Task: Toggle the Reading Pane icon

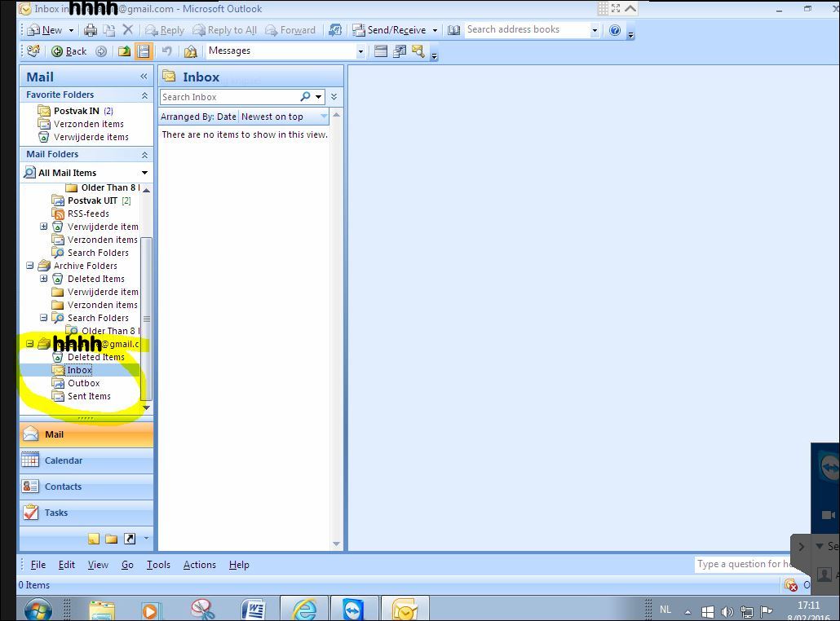Action: (x=143, y=51)
